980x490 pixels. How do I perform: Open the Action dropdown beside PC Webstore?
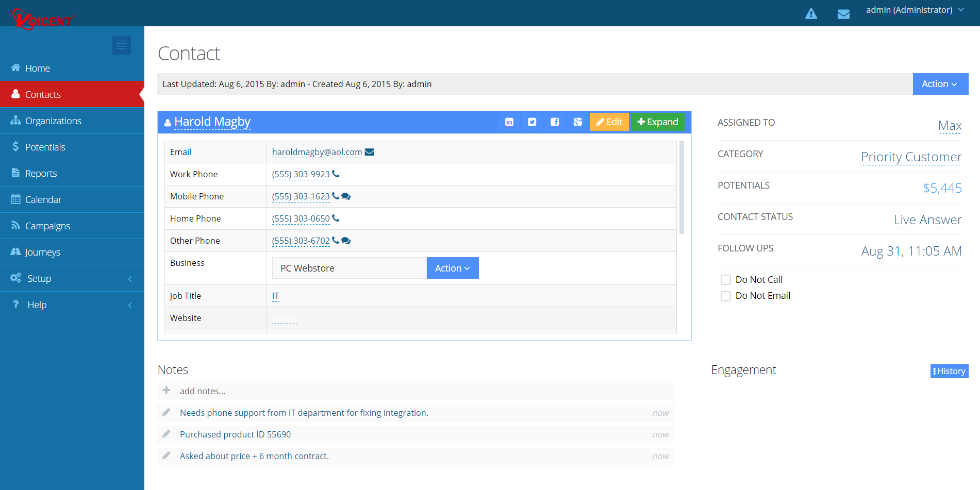click(452, 268)
